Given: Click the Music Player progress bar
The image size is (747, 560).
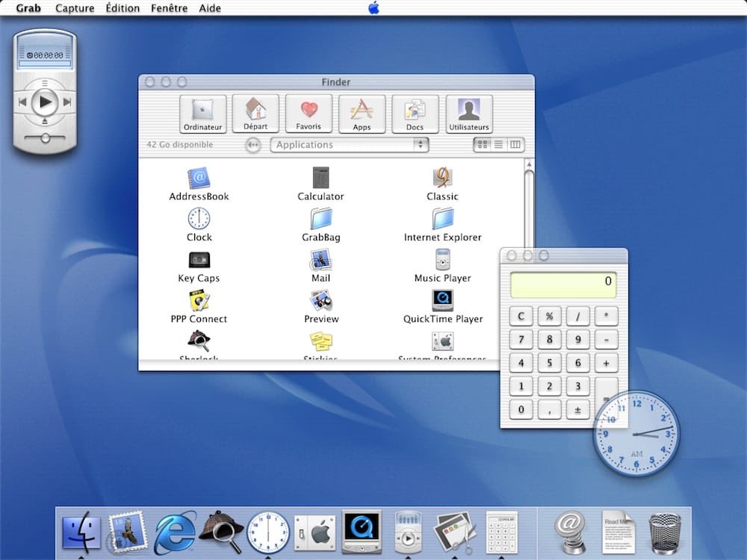Looking at the screenshot, I should coord(45,63).
